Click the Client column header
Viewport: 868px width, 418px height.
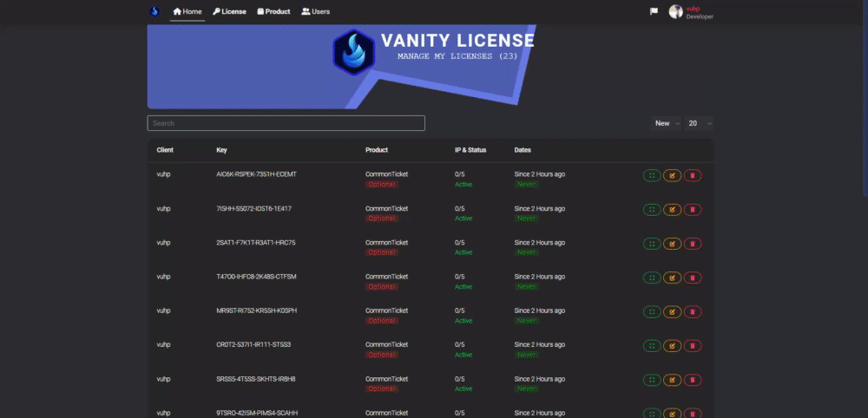[x=165, y=150]
